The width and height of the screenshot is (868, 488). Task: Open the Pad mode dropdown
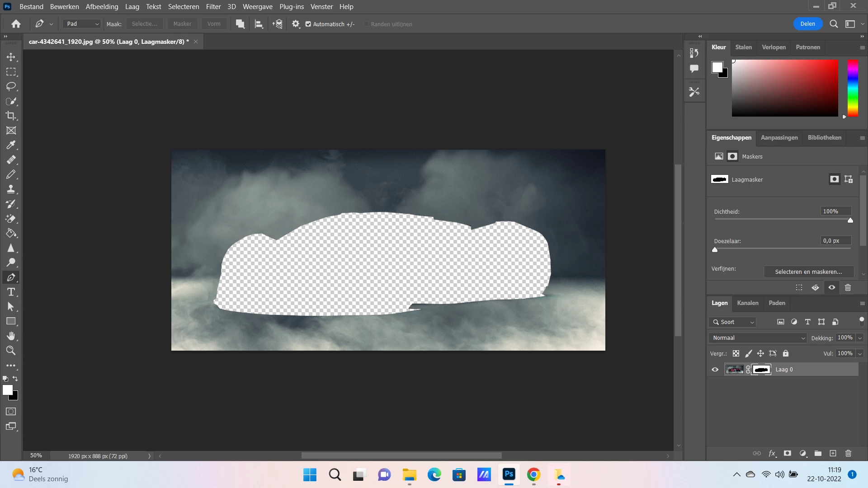tap(82, 24)
